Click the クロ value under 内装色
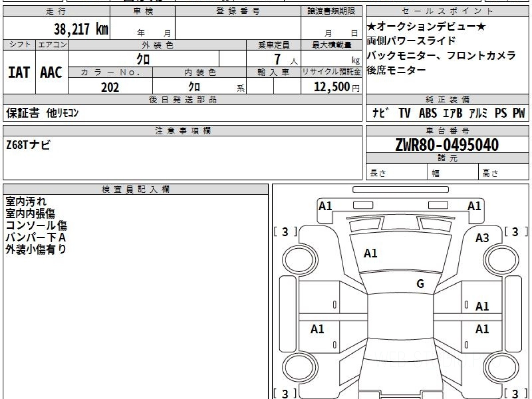 coord(194,87)
